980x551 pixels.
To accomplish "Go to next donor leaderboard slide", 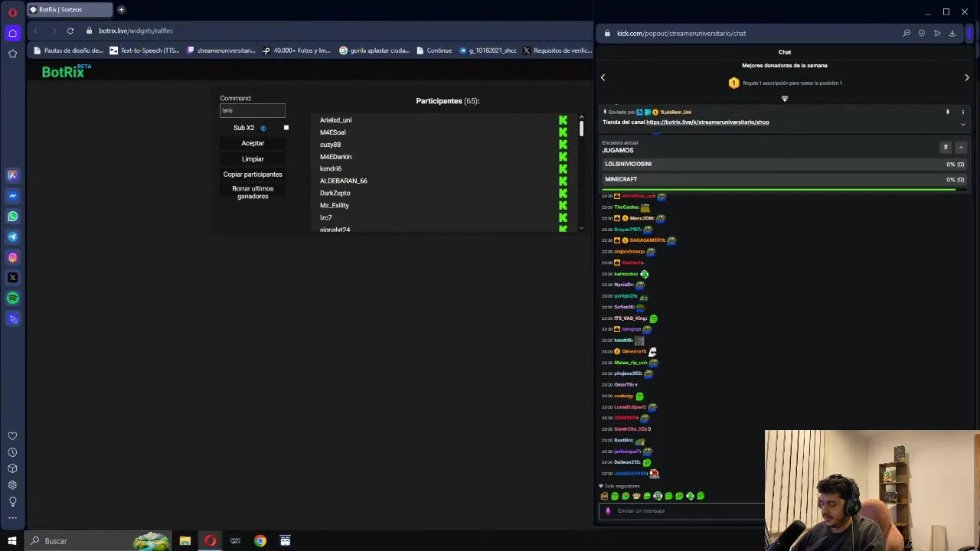I will pos(967,77).
